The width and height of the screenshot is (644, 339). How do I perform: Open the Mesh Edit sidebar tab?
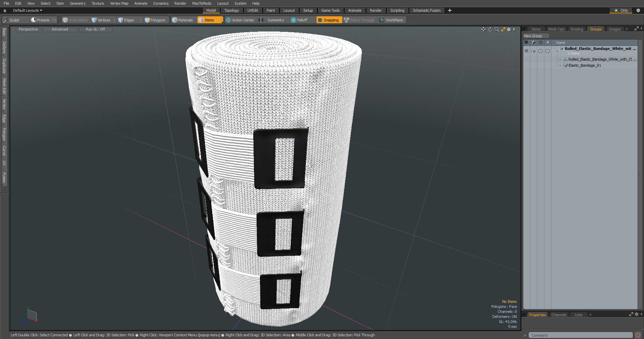(x=4, y=86)
